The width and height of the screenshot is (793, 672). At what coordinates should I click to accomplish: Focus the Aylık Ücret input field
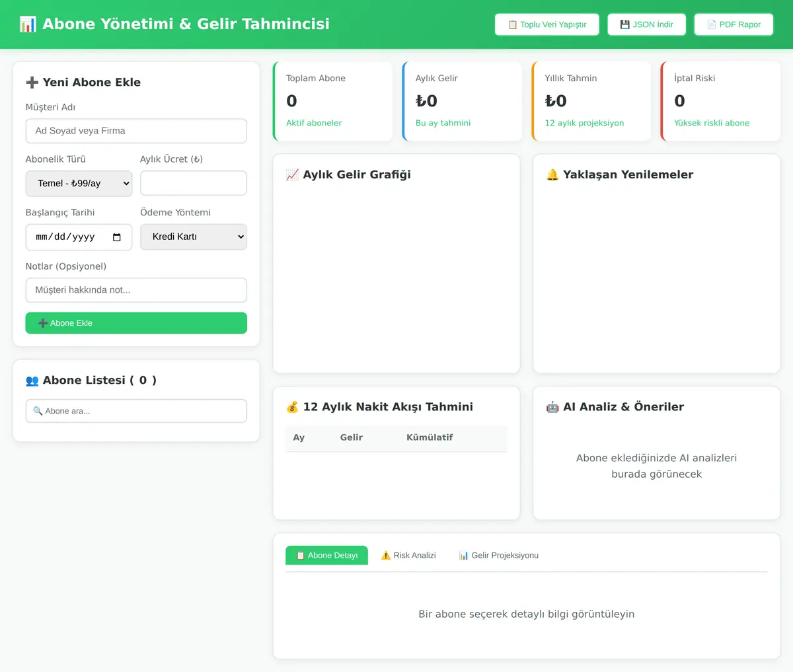[x=194, y=183]
